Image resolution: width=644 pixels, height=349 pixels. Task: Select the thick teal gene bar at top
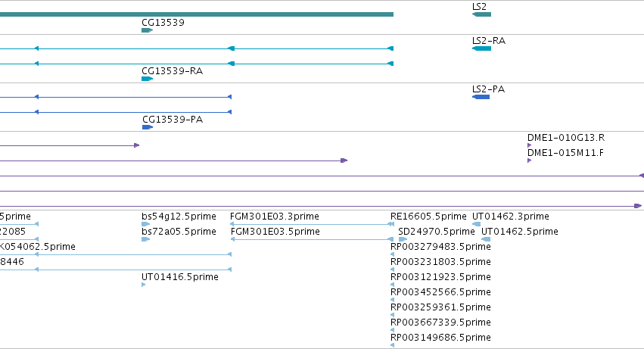coord(197,14)
